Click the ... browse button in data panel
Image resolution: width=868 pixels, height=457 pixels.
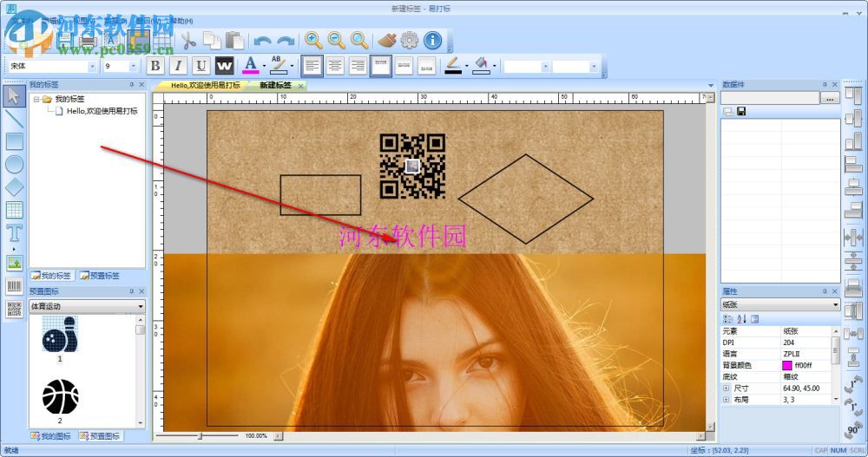pos(830,99)
